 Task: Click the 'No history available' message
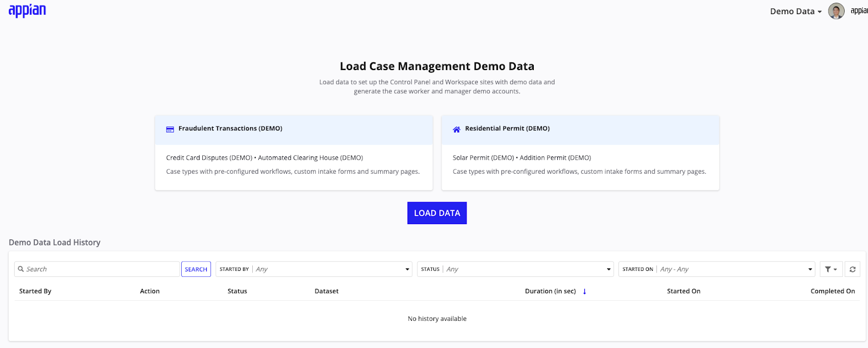tap(437, 319)
